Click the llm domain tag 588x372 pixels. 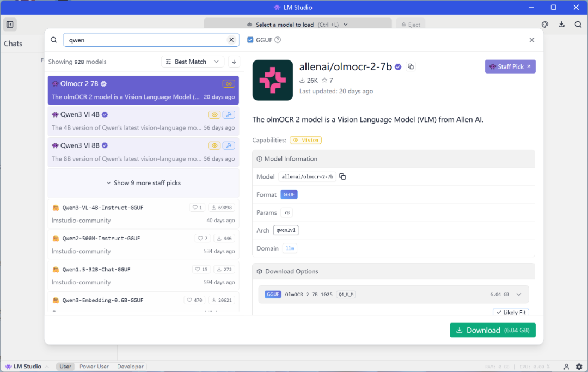[290, 248]
